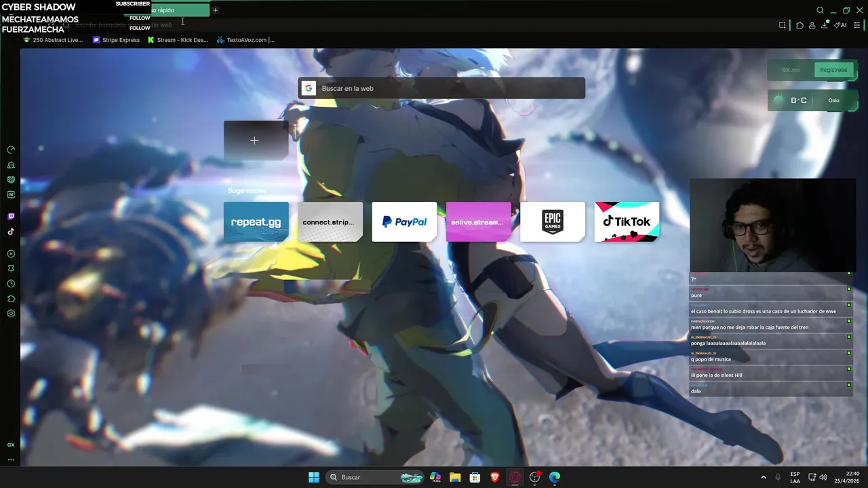The height and width of the screenshot is (488, 868).
Task: Open the downloads icon in toolbar
Action: [825, 25]
